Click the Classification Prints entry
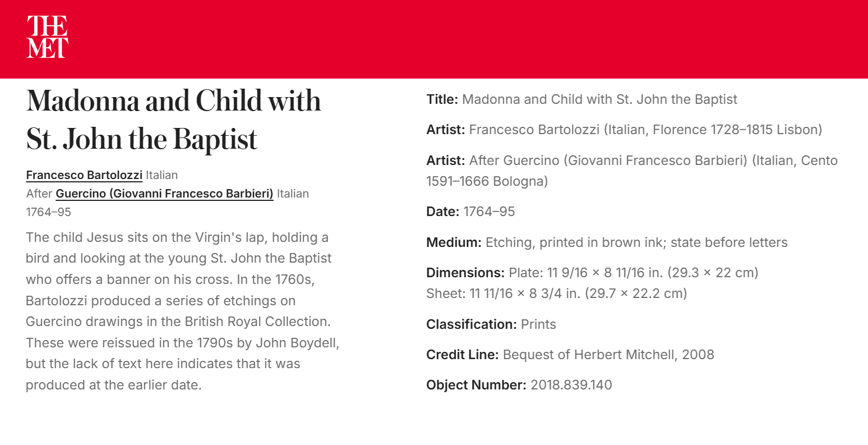This screenshot has width=868, height=445. (491, 324)
